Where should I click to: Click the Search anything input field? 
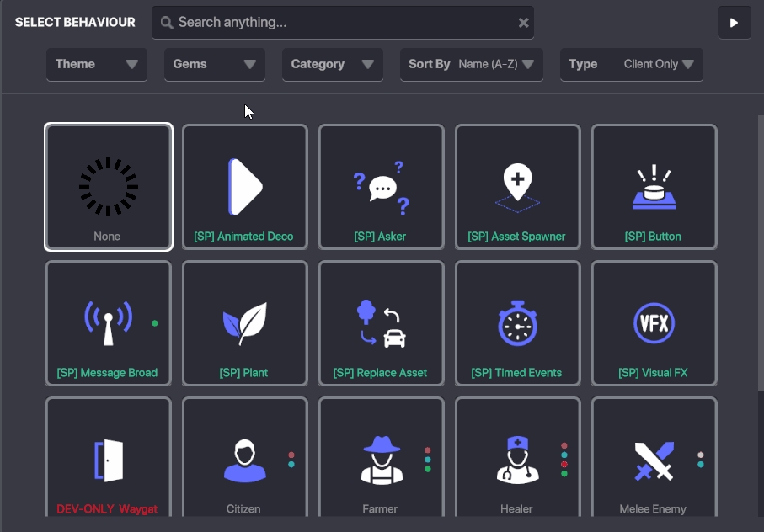pos(337,23)
